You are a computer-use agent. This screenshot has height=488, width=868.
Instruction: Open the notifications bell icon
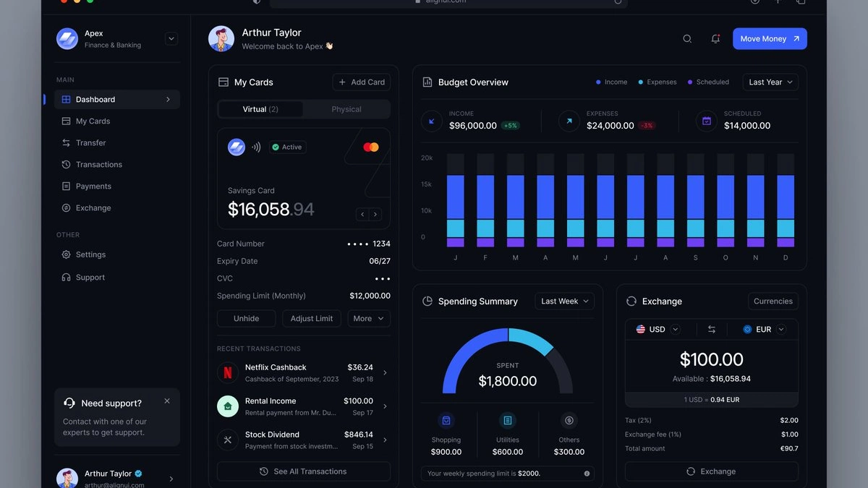(715, 39)
